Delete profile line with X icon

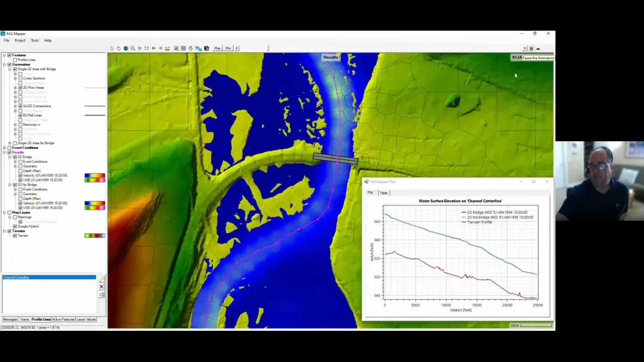102,287
